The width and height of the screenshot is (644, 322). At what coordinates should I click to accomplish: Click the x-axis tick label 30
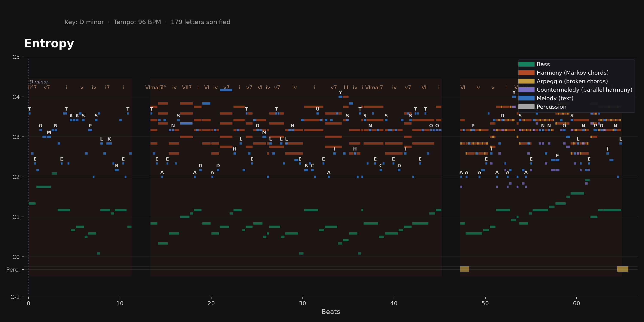pos(302,303)
